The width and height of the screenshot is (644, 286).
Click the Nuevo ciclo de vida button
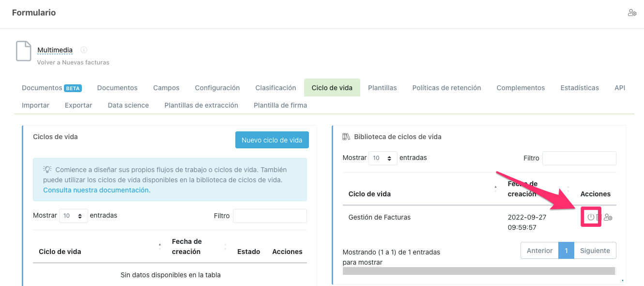pyautogui.click(x=272, y=140)
